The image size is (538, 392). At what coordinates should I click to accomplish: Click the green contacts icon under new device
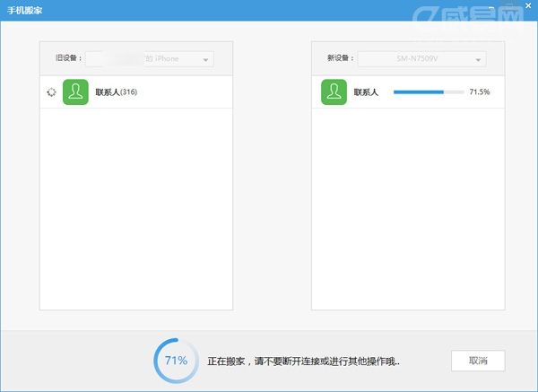point(334,91)
